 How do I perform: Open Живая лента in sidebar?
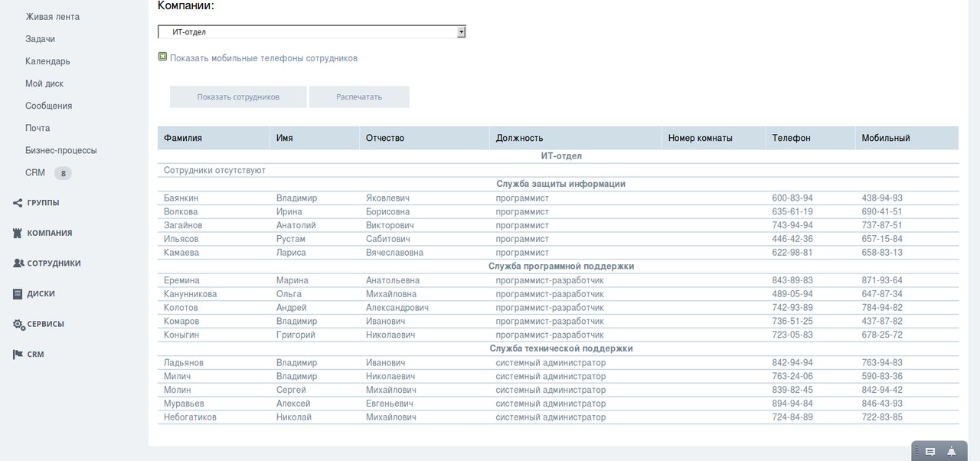[x=52, y=17]
